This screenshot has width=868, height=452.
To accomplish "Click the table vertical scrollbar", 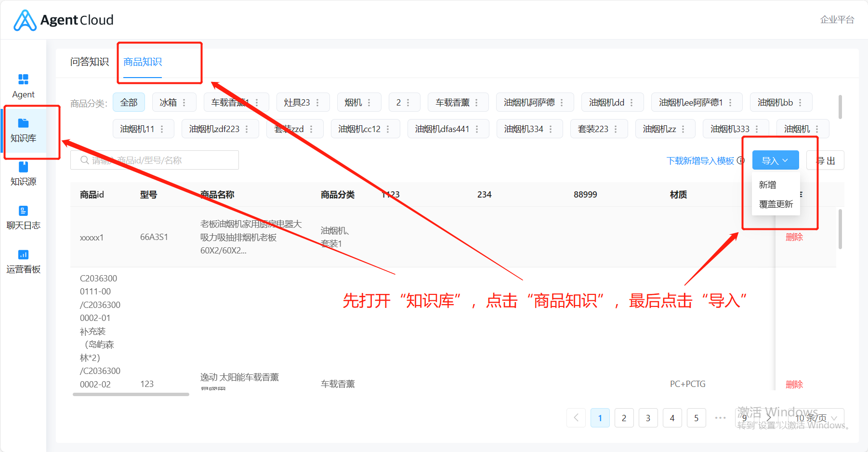I will [x=840, y=229].
